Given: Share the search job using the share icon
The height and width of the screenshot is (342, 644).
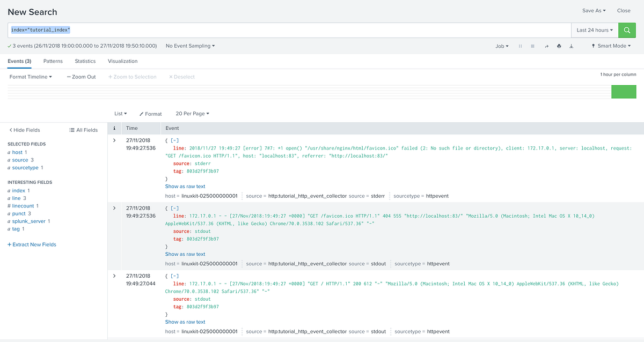Looking at the screenshot, I should point(546,46).
